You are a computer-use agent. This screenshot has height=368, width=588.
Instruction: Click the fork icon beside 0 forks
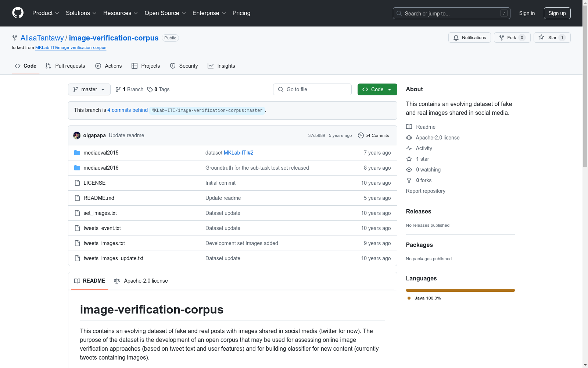409,180
